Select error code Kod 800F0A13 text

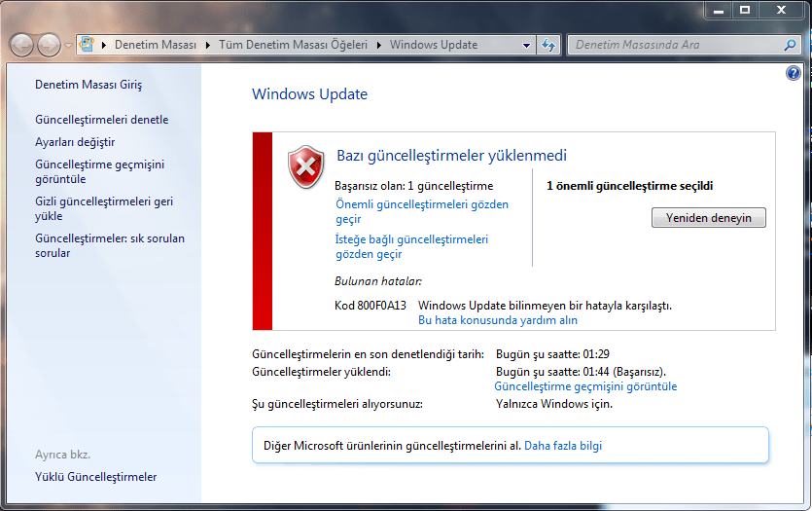[371, 306]
